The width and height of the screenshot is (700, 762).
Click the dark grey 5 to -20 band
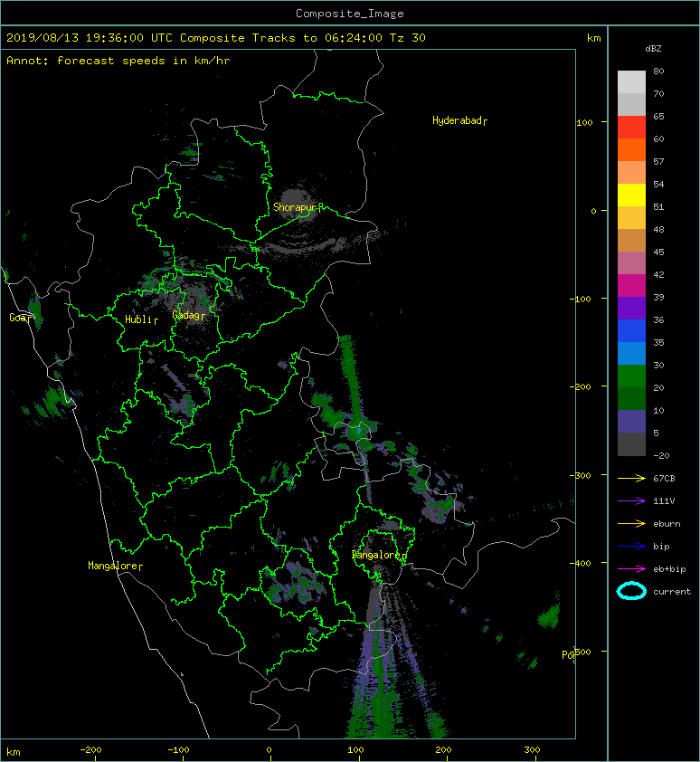pyautogui.click(x=631, y=444)
